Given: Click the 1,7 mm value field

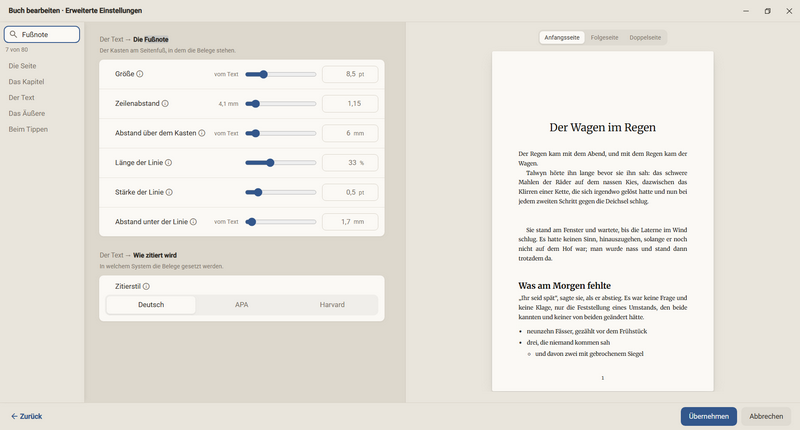Looking at the screenshot, I should pyautogui.click(x=350, y=222).
